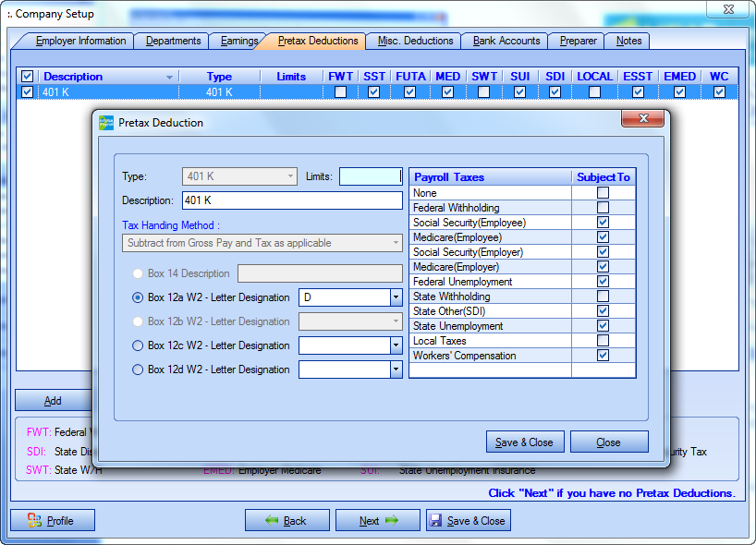The image size is (756, 545).
Task: Click Save & Close in the dialog
Action: 524,442
